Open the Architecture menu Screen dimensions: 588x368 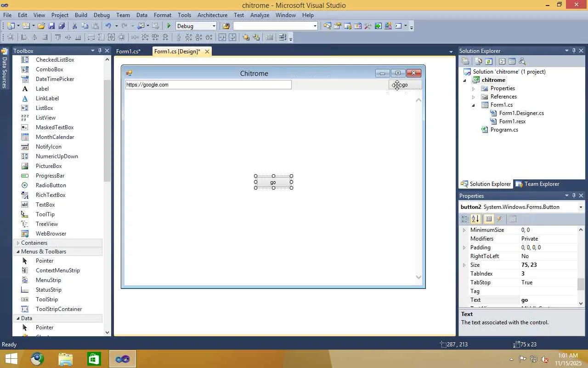212,15
